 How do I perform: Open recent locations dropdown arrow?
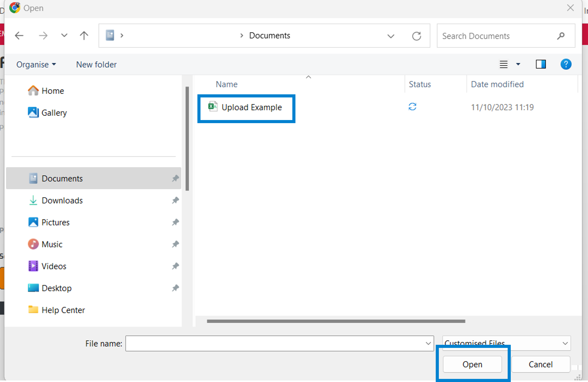64,36
